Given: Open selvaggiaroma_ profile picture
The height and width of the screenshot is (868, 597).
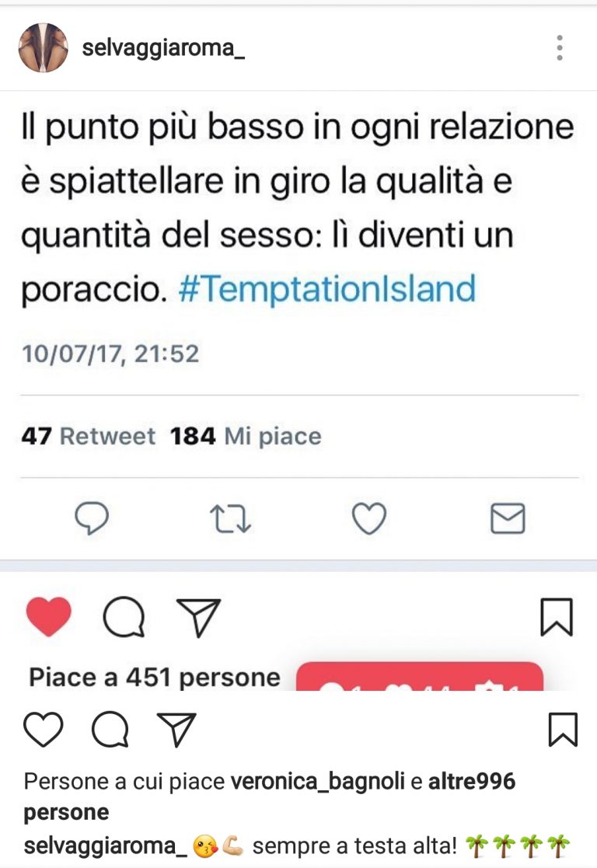Looking at the screenshot, I should click(44, 47).
